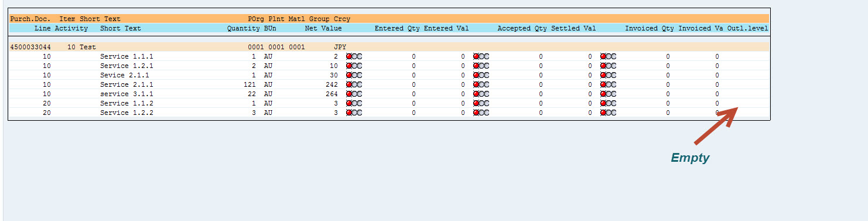
Task: Click traffic light beside Net Value 30
Action: pyautogui.click(x=354, y=75)
